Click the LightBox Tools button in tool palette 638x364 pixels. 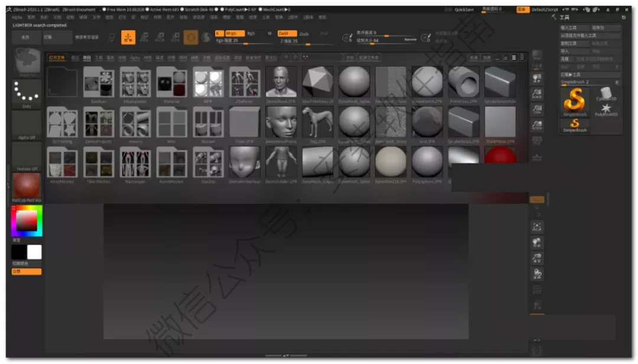[x=590, y=75]
